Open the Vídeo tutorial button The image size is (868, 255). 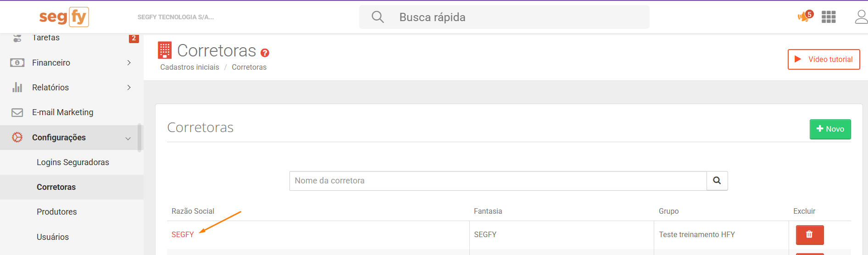click(823, 60)
